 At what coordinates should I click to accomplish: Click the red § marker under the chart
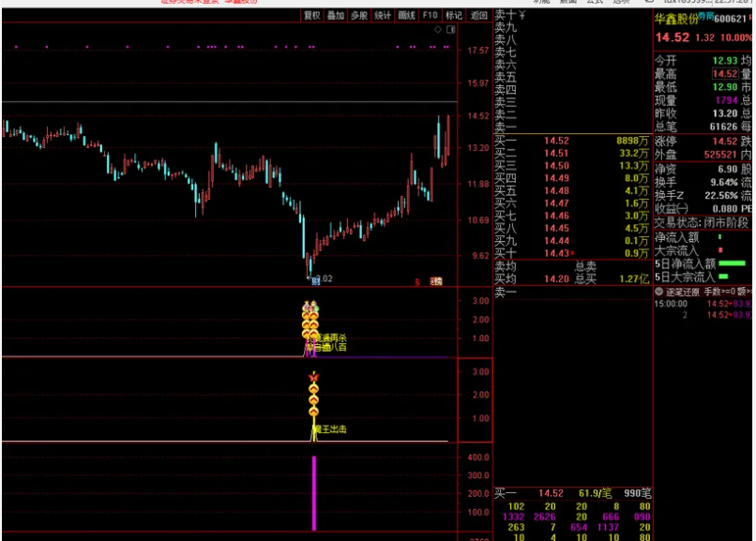(417, 282)
